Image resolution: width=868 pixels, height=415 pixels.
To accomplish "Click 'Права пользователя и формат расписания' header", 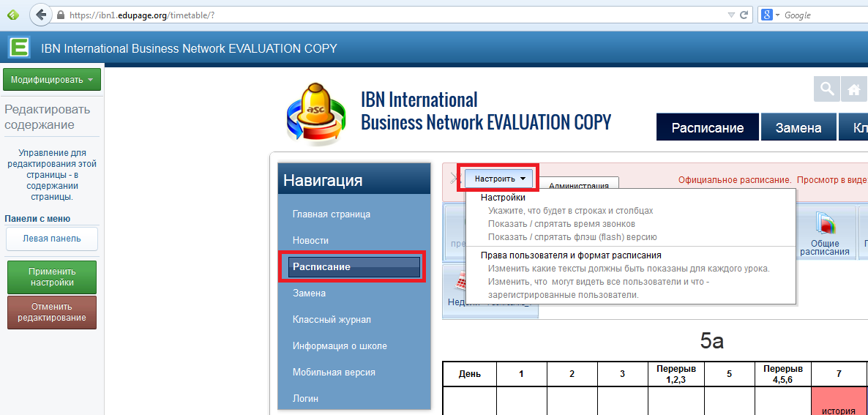I will tap(572, 255).
